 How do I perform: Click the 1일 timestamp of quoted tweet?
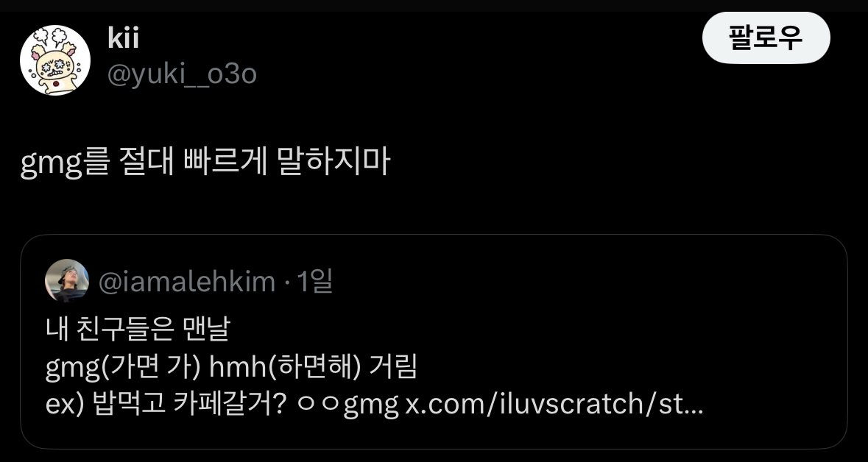pos(314,282)
